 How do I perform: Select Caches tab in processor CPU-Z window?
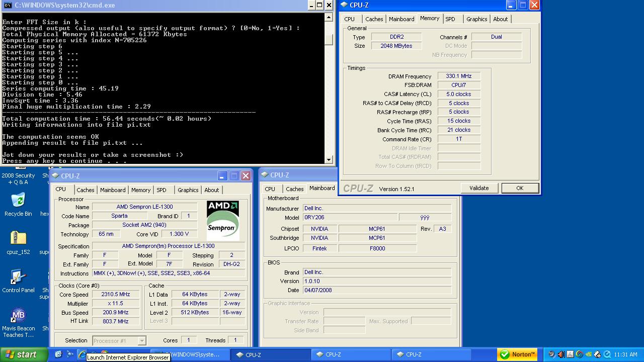point(86,190)
